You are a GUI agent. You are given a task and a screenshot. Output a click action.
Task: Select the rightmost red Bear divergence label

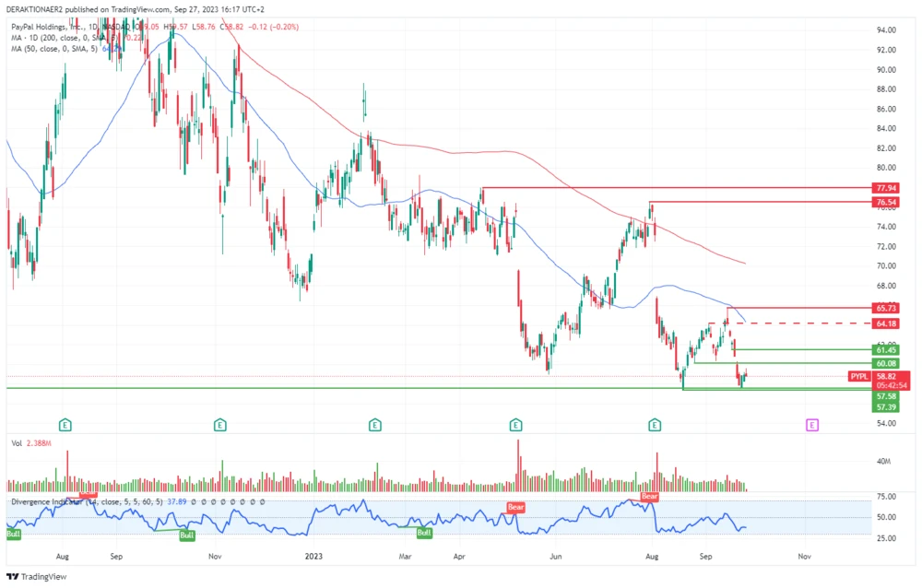(649, 497)
